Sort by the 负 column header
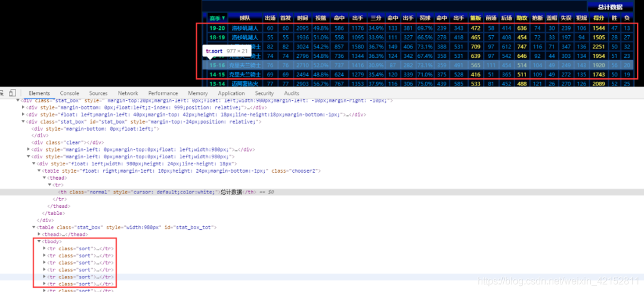This screenshot has width=644, height=292. pos(627,18)
